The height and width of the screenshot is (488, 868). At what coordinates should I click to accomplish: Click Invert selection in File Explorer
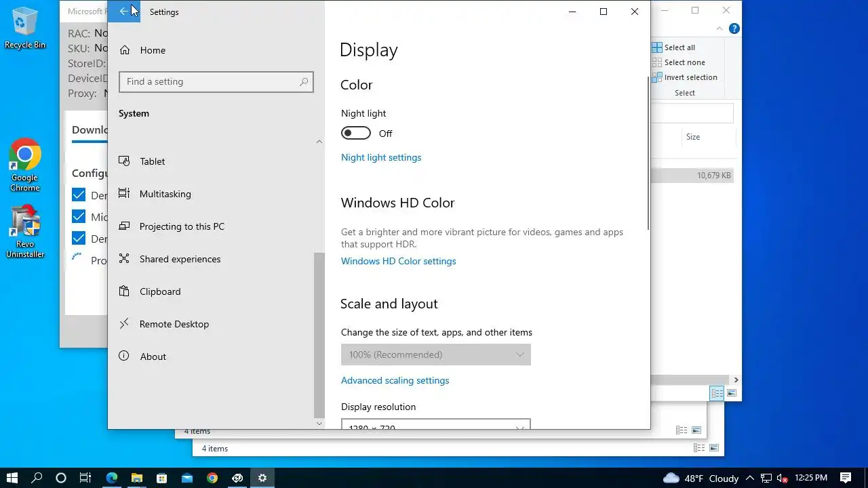click(x=684, y=77)
